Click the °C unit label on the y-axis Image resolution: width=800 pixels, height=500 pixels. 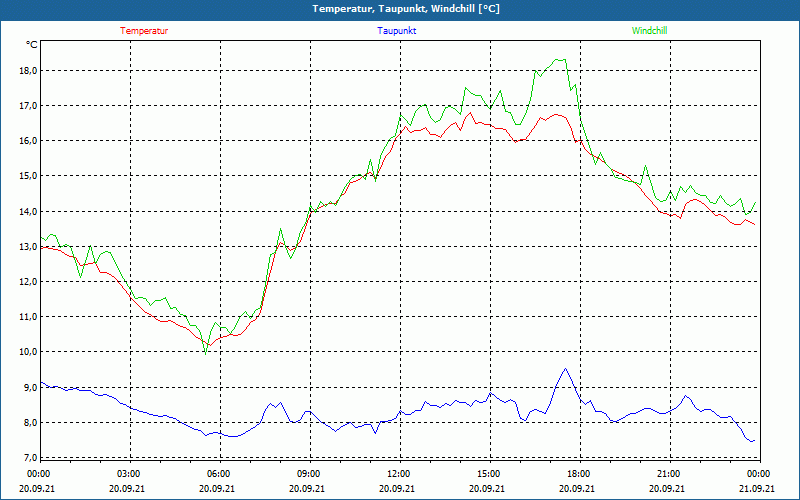32,45
